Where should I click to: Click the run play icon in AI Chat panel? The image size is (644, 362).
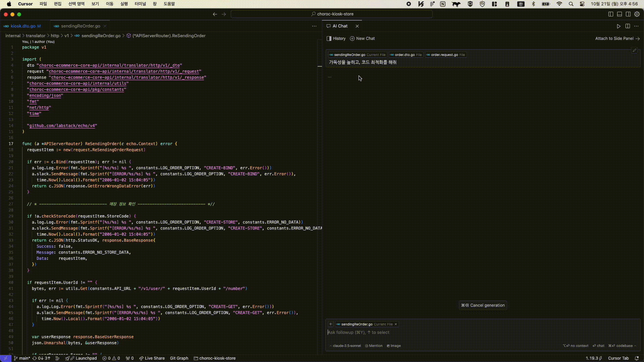coord(619,26)
